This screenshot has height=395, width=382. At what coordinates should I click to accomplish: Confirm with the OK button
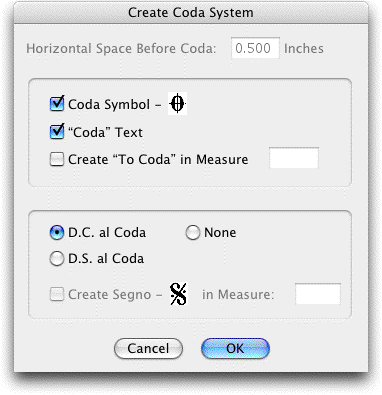235,349
